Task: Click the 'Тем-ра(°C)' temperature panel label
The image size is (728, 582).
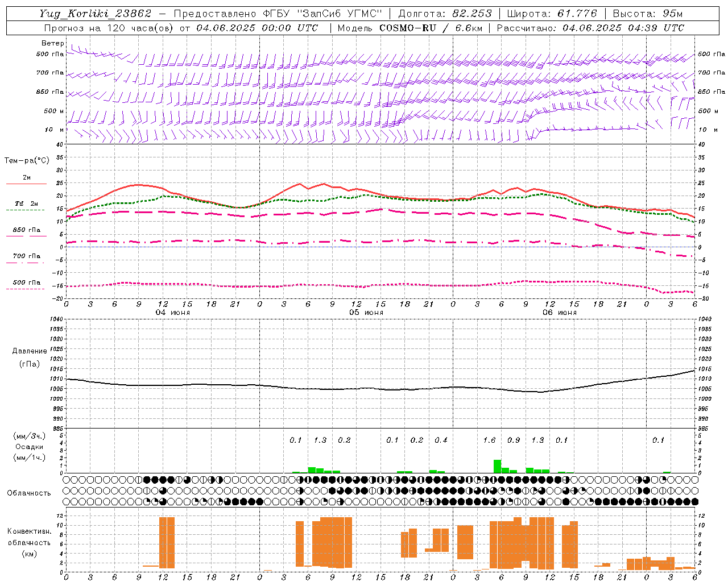Action: point(27,161)
